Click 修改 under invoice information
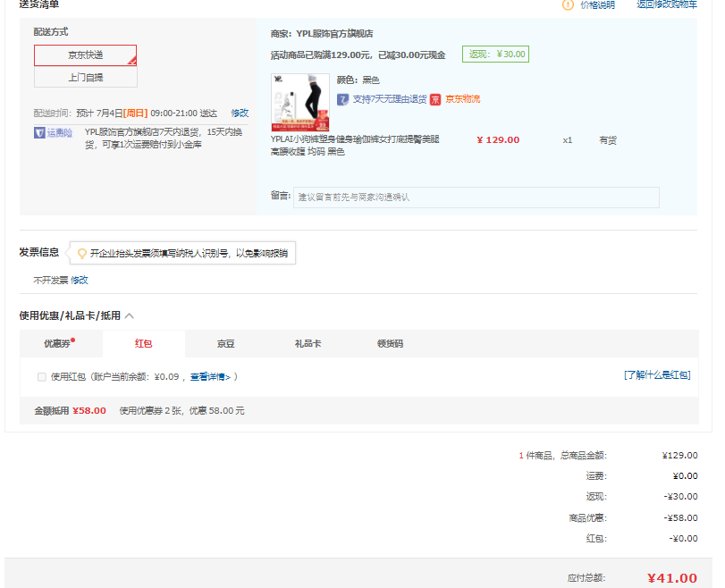This screenshot has width=725, height=588. coord(80,281)
